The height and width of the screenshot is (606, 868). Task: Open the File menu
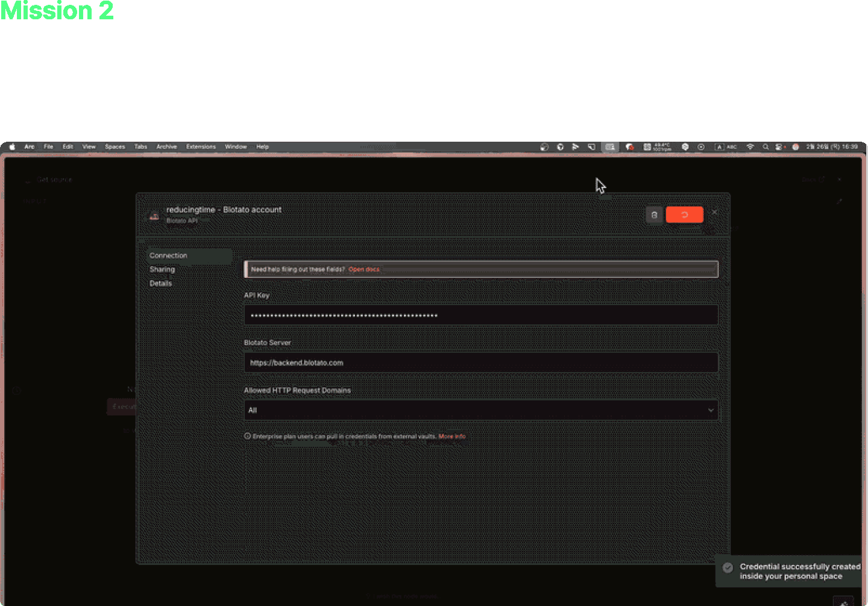point(48,147)
